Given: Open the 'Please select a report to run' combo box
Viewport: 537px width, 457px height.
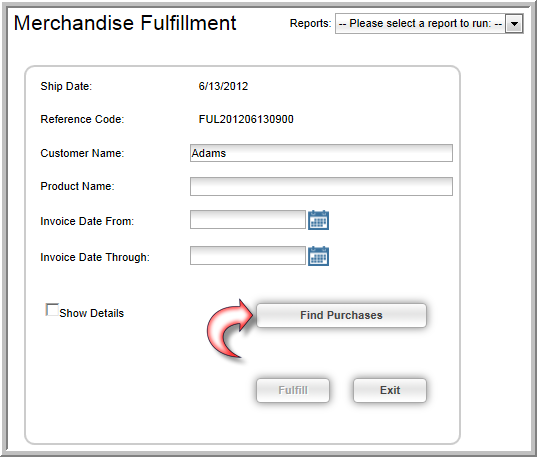Looking at the screenshot, I should (x=429, y=24).
